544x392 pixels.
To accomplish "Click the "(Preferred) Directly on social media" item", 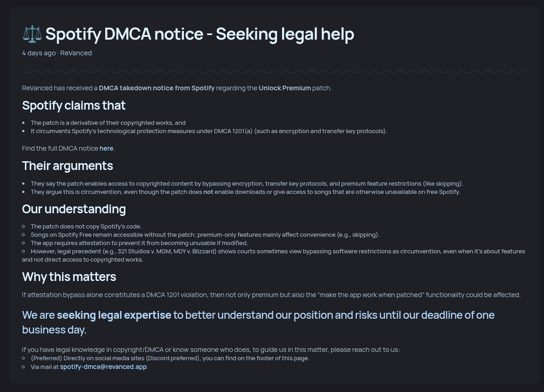I will [x=170, y=358].
